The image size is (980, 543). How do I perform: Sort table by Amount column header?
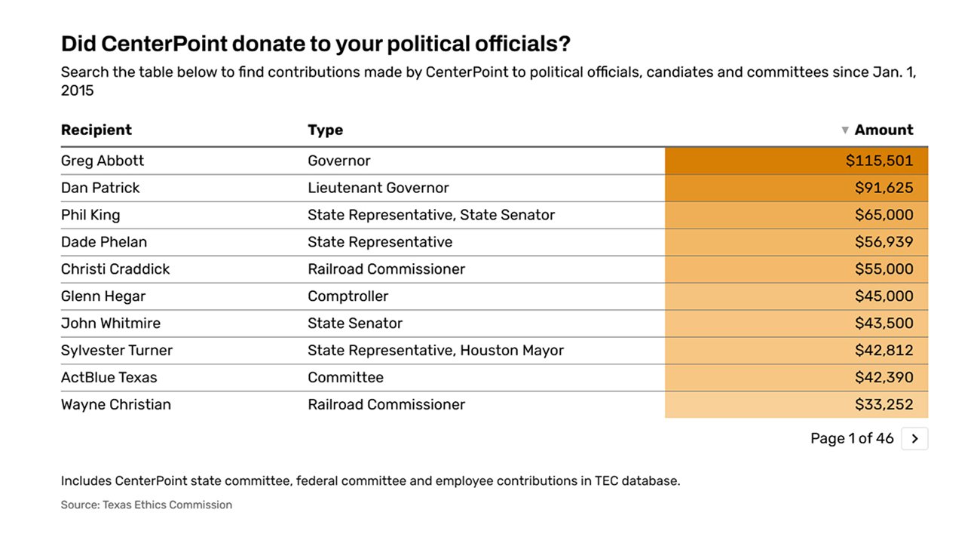coord(884,130)
